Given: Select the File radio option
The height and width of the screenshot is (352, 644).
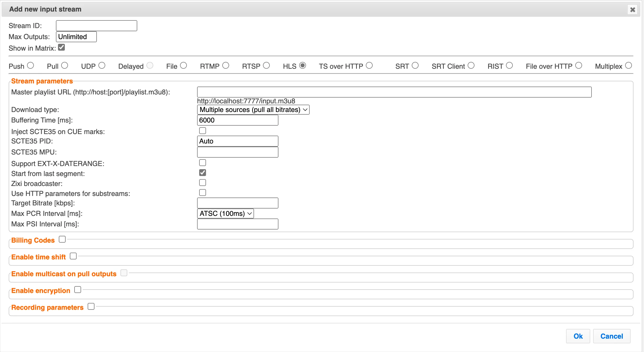Looking at the screenshot, I should 183,65.
